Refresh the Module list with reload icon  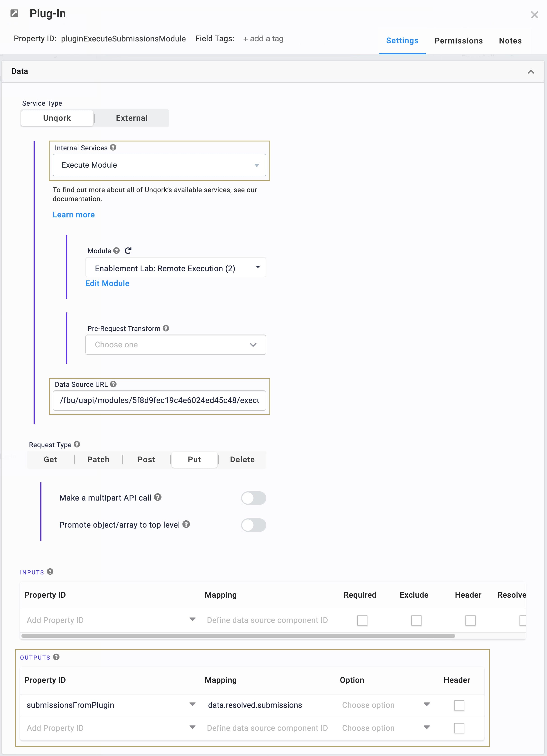(128, 251)
